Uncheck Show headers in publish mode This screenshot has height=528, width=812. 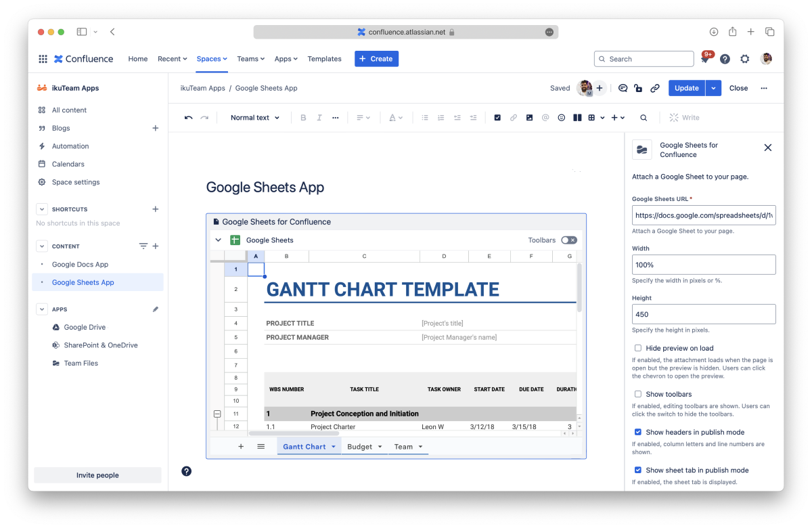(638, 432)
